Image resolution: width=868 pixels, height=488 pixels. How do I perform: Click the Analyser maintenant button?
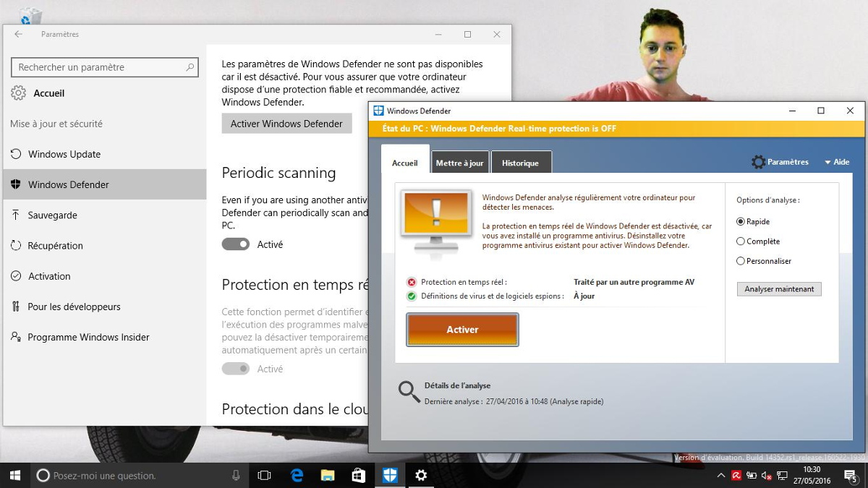[779, 289]
